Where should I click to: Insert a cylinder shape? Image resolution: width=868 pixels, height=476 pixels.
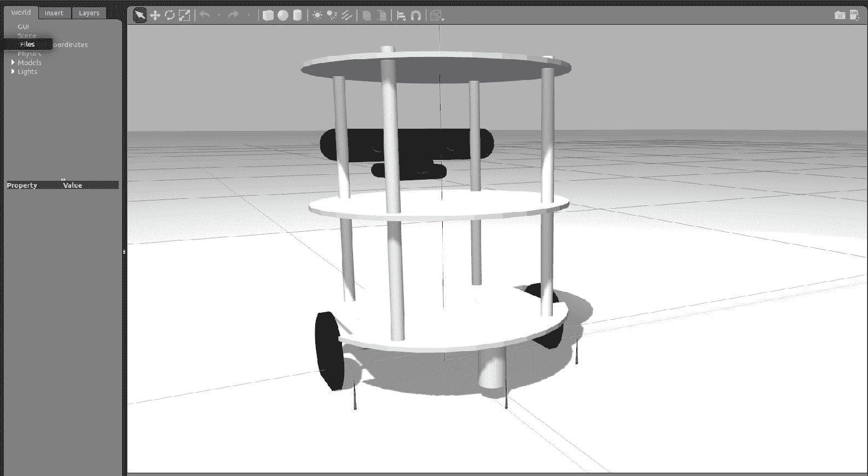(297, 15)
